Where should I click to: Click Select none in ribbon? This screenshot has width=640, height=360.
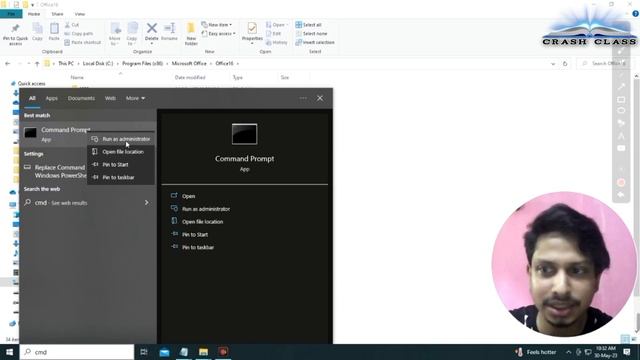[311, 33]
